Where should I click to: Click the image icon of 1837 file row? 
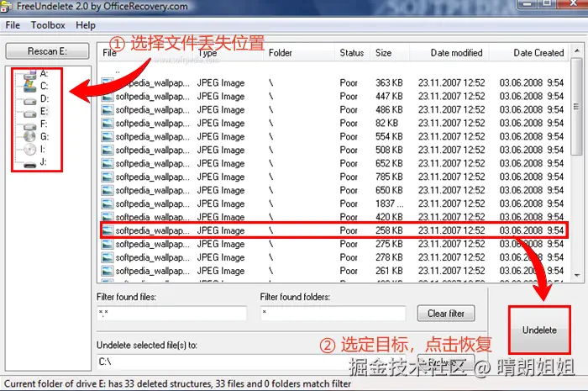tap(108, 204)
